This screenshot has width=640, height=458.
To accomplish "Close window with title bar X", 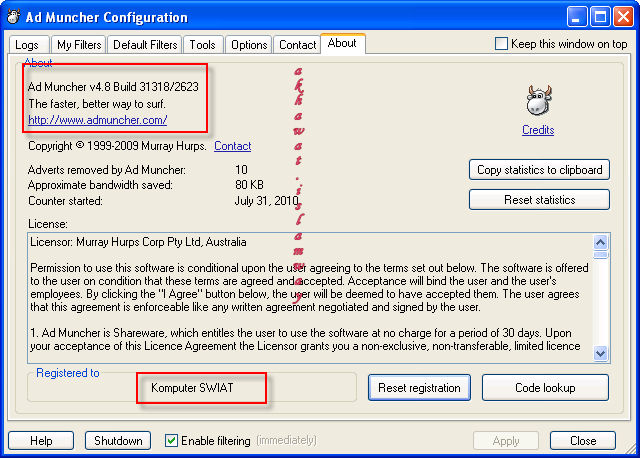I will (623, 17).
